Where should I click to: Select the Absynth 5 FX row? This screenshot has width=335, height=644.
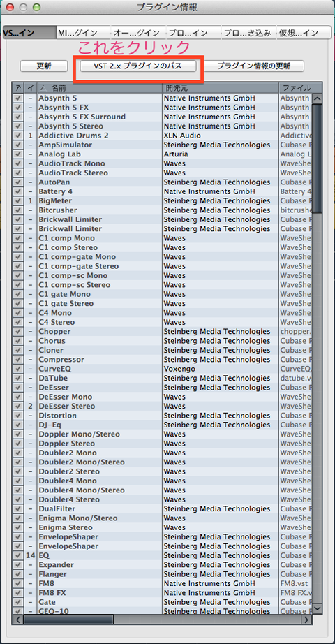(x=163, y=108)
